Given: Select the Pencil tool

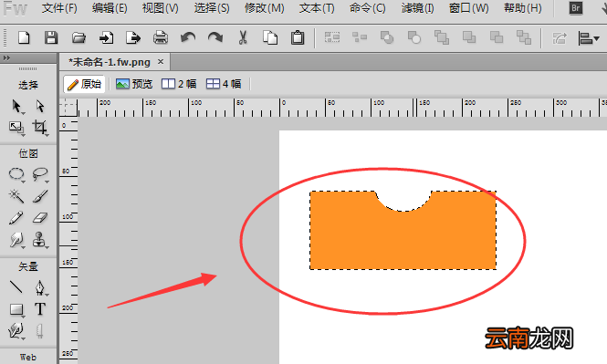Looking at the screenshot, I should (16, 218).
